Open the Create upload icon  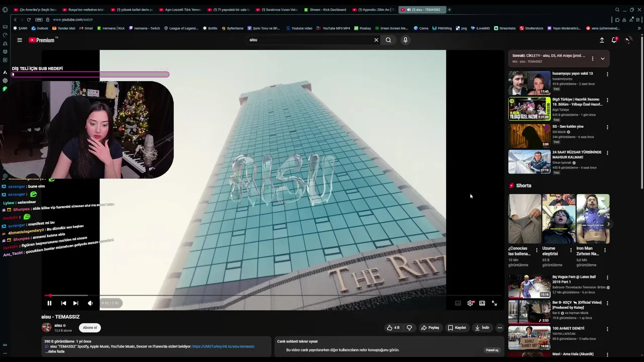pos(602,40)
